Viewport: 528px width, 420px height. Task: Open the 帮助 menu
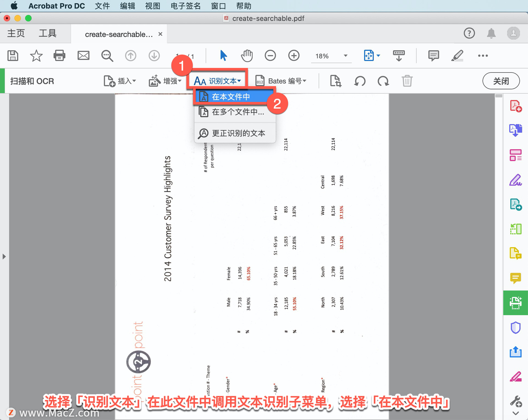point(244,6)
